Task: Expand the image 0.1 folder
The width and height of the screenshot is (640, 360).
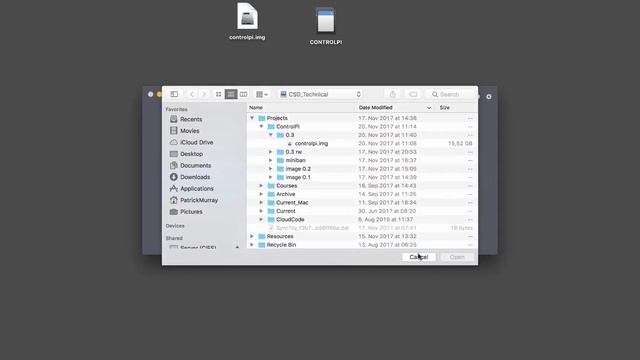Action: coord(271,178)
